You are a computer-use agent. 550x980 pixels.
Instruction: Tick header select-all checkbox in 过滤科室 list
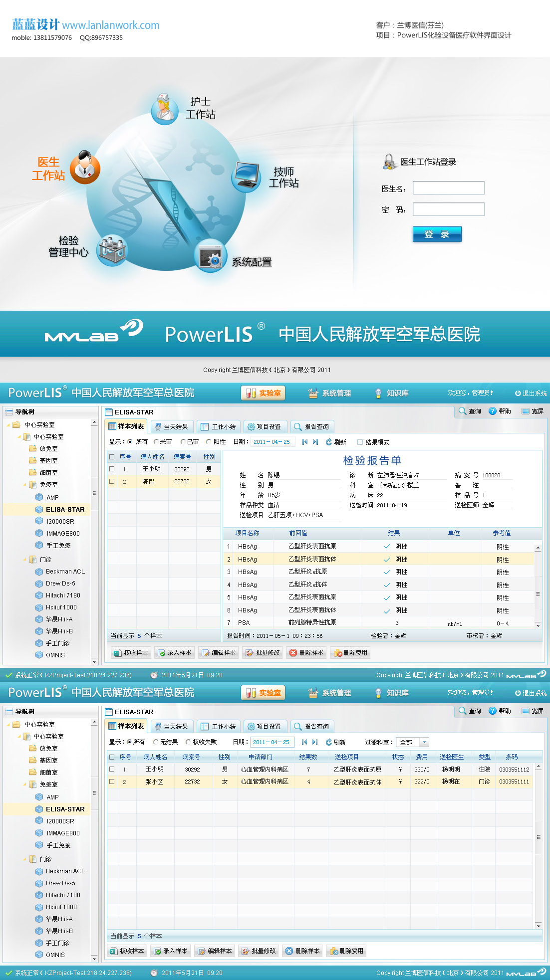tap(112, 757)
